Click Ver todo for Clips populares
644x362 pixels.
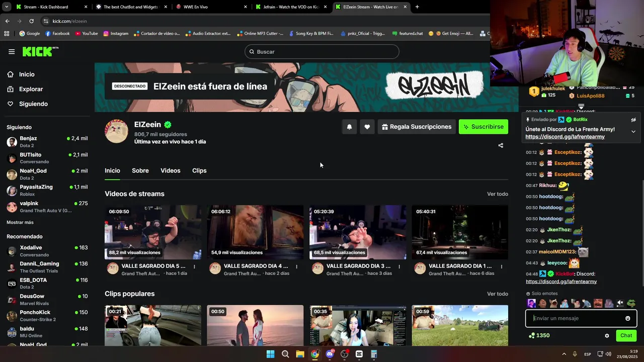498,294
